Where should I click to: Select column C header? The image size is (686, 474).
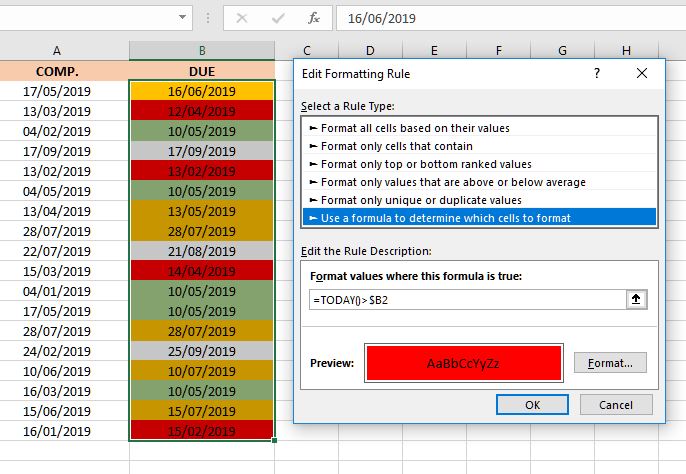tap(307, 51)
